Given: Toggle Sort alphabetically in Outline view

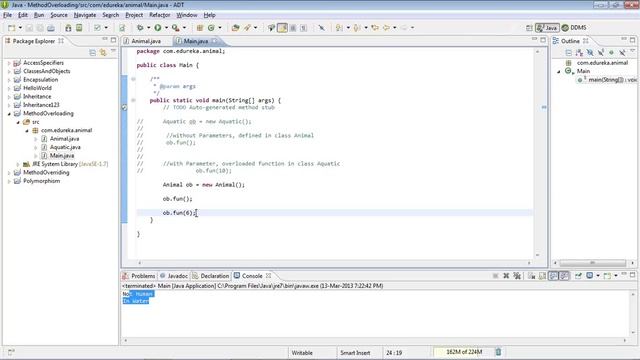Looking at the screenshot, I should click(x=579, y=53).
